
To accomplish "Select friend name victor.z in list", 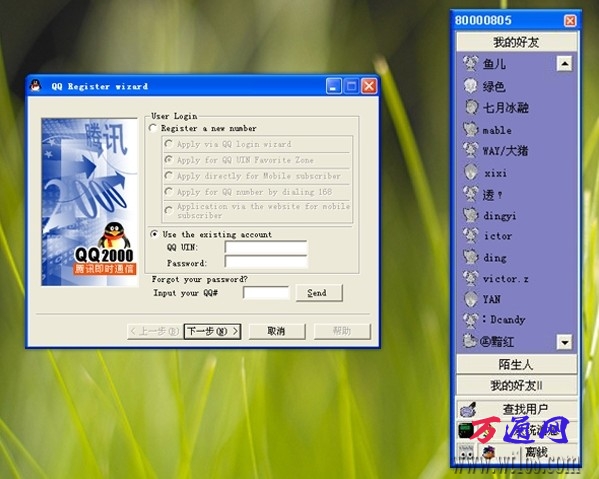I will point(506,278).
